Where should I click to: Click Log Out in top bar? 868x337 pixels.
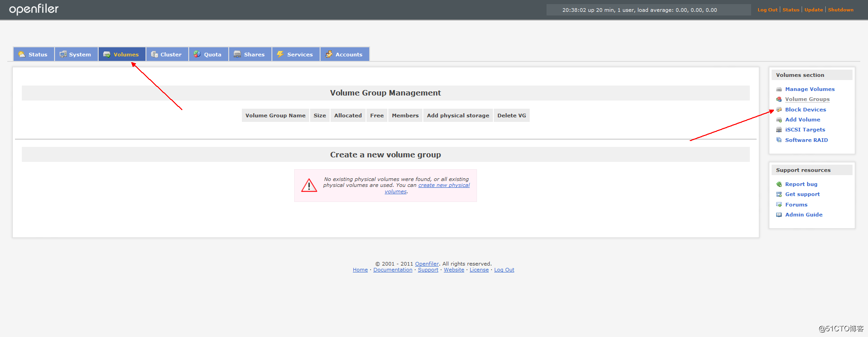[768, 10]
